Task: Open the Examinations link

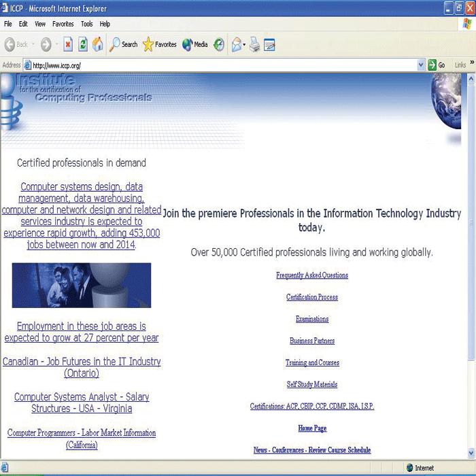Action: coord(312,319)
